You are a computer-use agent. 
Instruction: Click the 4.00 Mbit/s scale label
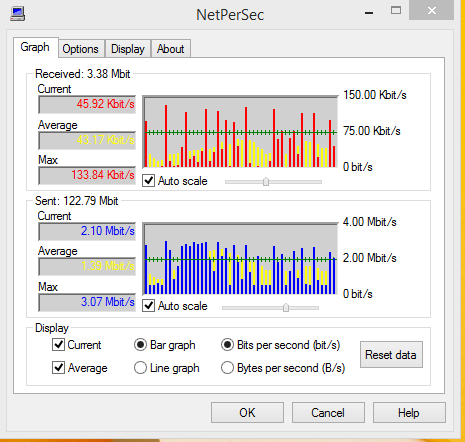click(x=370, y=222)
